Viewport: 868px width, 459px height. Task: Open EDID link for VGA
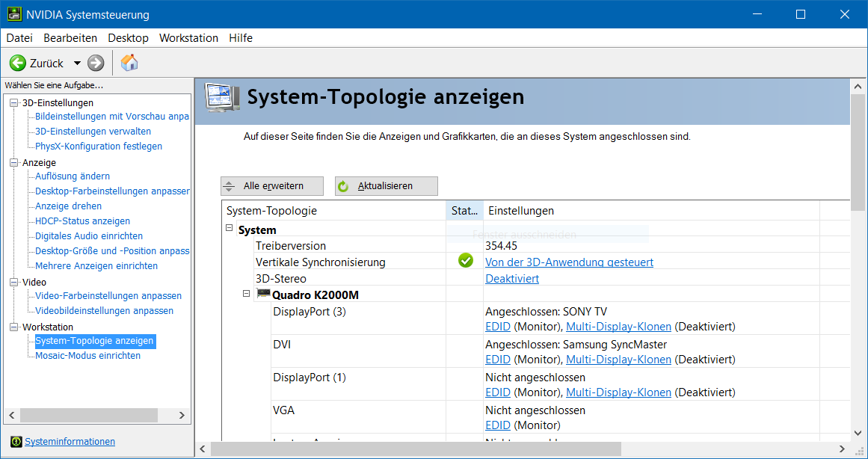pyautogui.click(x=498, y=425)
